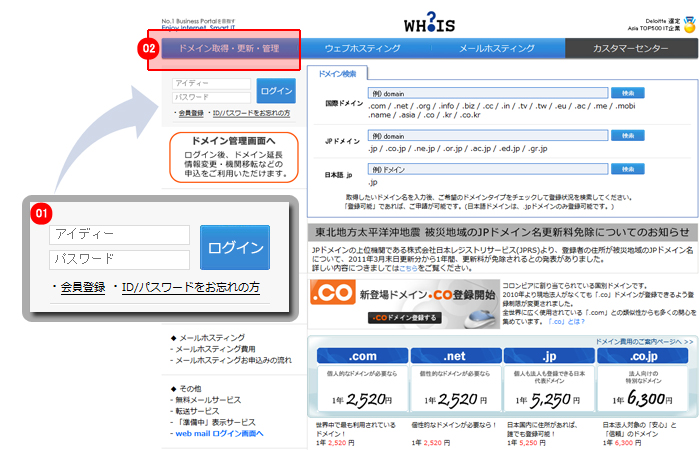This screenshot has width=700, height=450.
Task: Click the WHOIS logo in the header
Action: 432,20
